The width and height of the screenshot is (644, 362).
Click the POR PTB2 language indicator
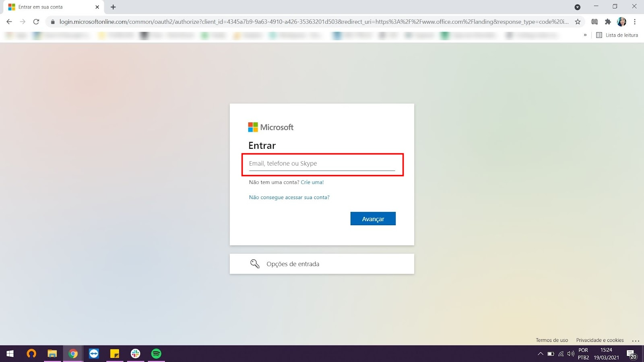[583, 354]
